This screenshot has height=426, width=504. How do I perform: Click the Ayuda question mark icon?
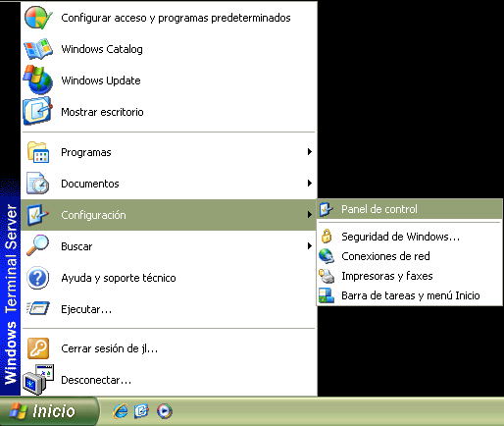click(38, 278)
